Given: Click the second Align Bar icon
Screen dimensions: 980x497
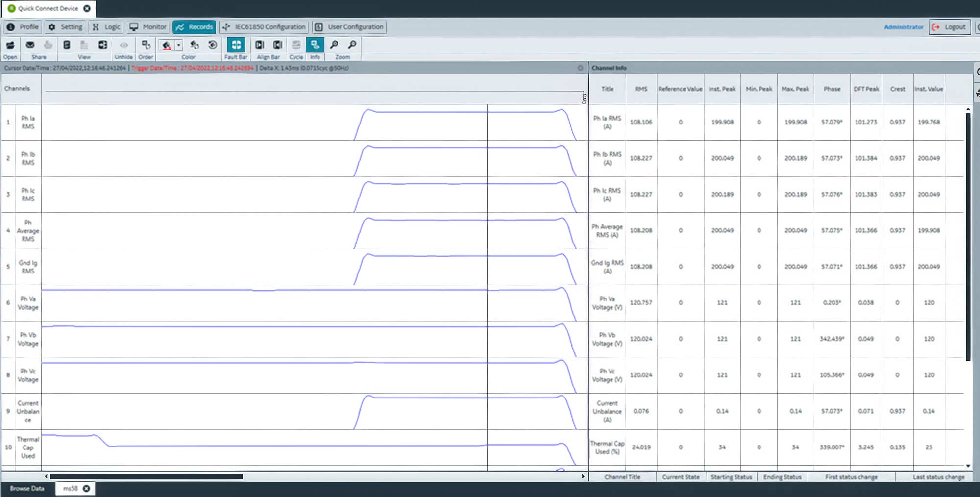Looking at the screenshot, I should click(277, 45).
